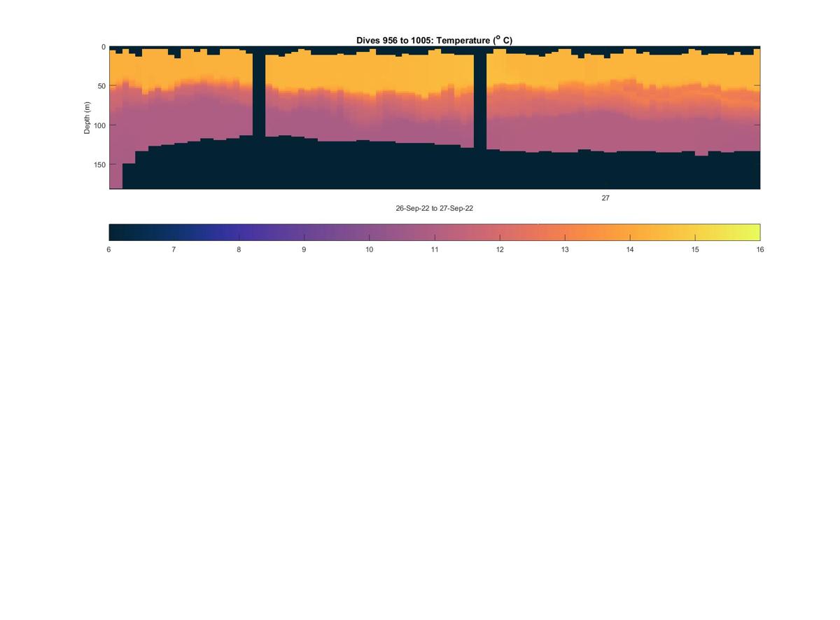The image size is (840, 620).
Task: Click the 'Depth (m)' axis label
Action: 87,118
